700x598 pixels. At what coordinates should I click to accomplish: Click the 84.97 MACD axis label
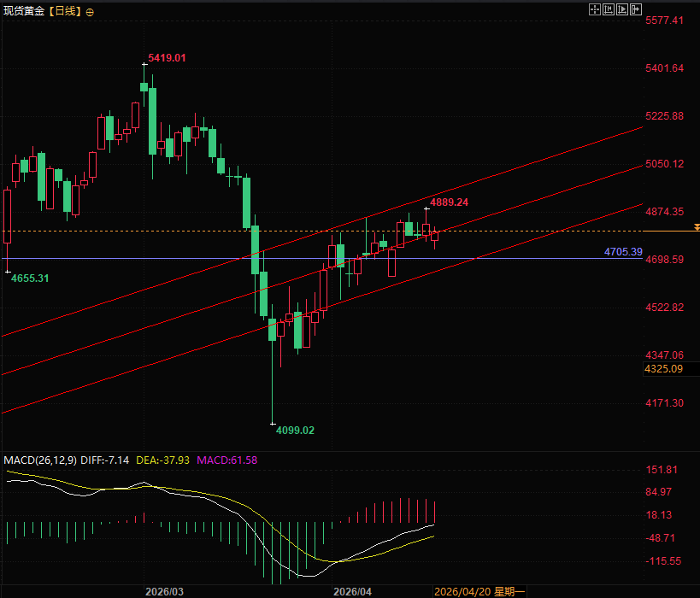point(659,492)
